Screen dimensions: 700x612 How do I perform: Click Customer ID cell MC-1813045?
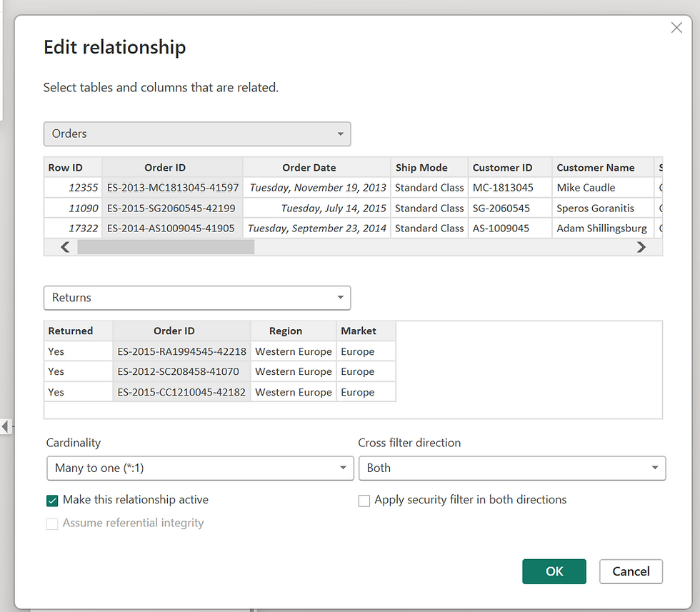coord(510,188)
